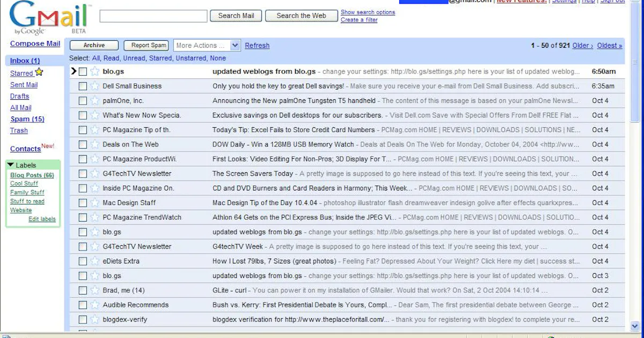This screenshot has height=338, width=644.
Task: Open Edit labels
Action: pyautogui.click(x=42, y=219)
